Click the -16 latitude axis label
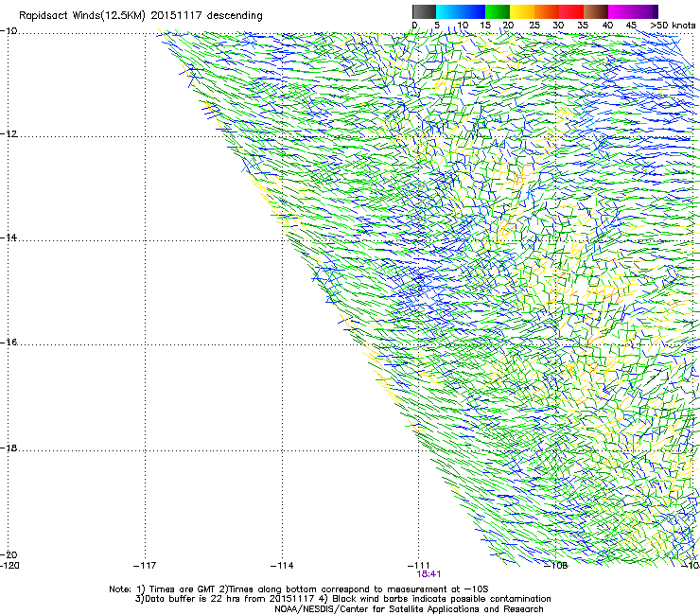Image resolution: width=700 pixels, height=615 pixels. click(9, 343)
